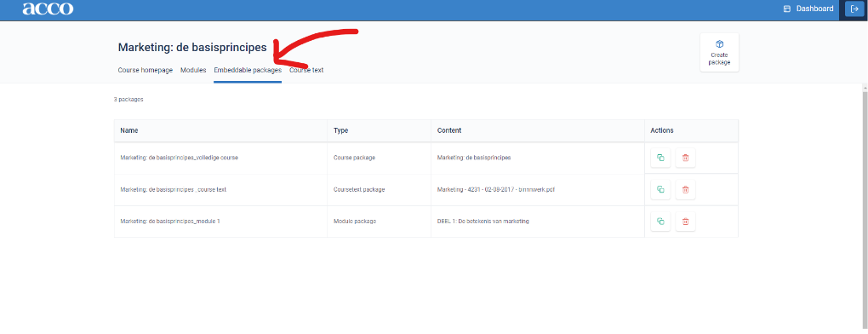
Task: Click the Create package button
Action: pyautogui.click(x=719, y=53)
